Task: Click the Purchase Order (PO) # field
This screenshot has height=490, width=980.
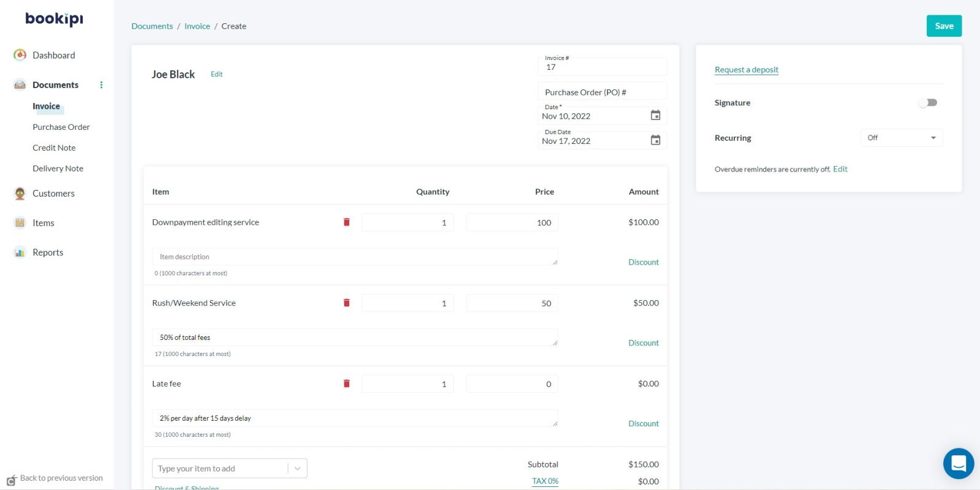Action: [x=601, y=92]
